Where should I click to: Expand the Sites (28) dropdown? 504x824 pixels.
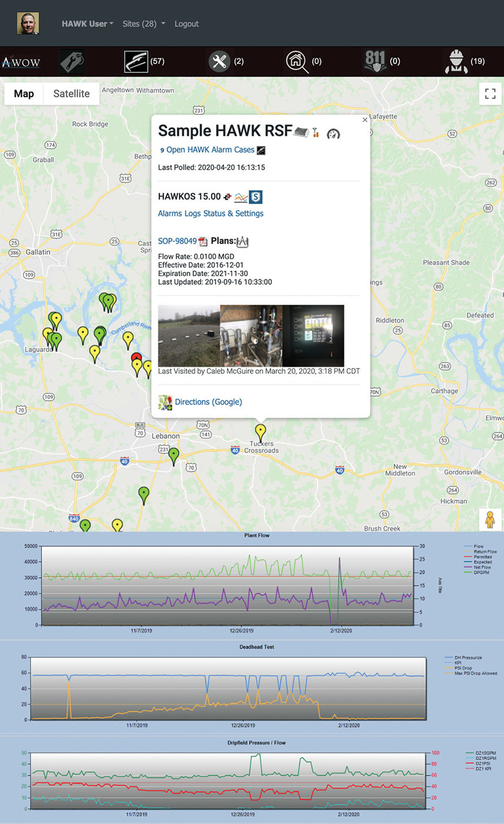point(143,24)
